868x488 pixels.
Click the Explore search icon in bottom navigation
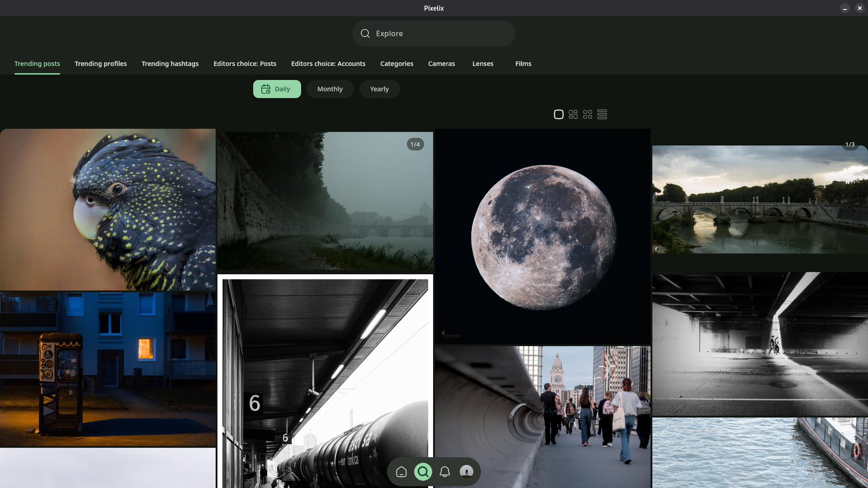423,472
